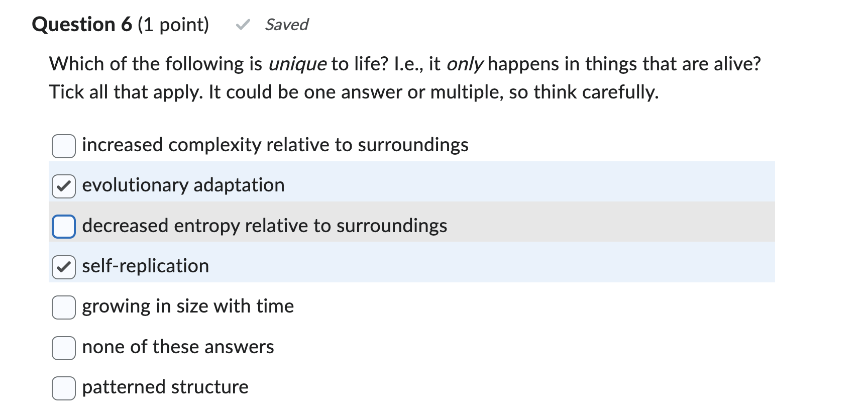Click the Saved checkmark icon
This screenshot has width=868, height=415.
pos(243,25)
